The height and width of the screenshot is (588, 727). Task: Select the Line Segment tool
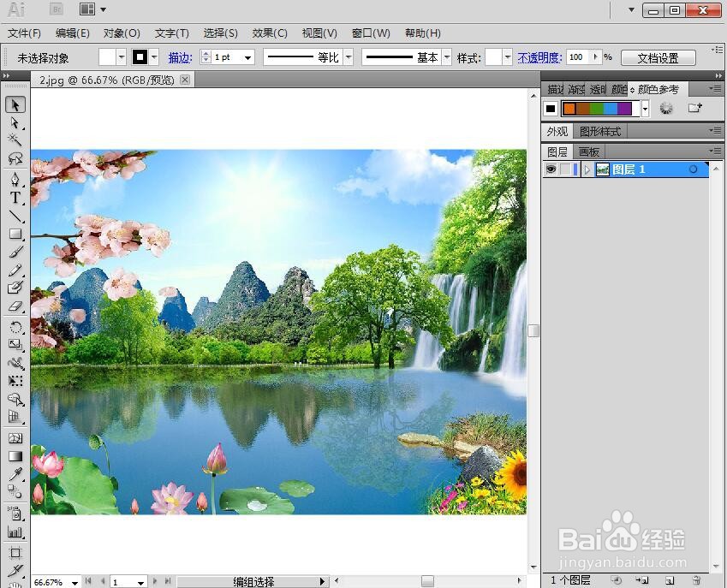(15, 216)
